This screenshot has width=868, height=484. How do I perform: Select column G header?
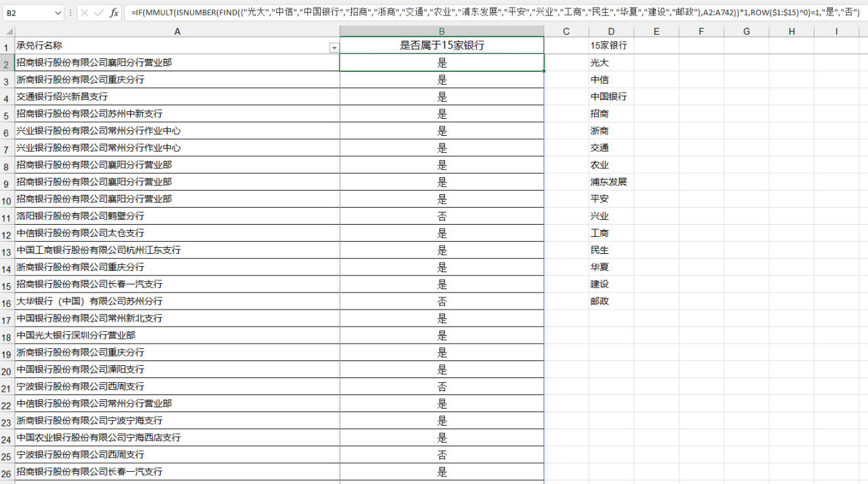[x=747, y=32]
